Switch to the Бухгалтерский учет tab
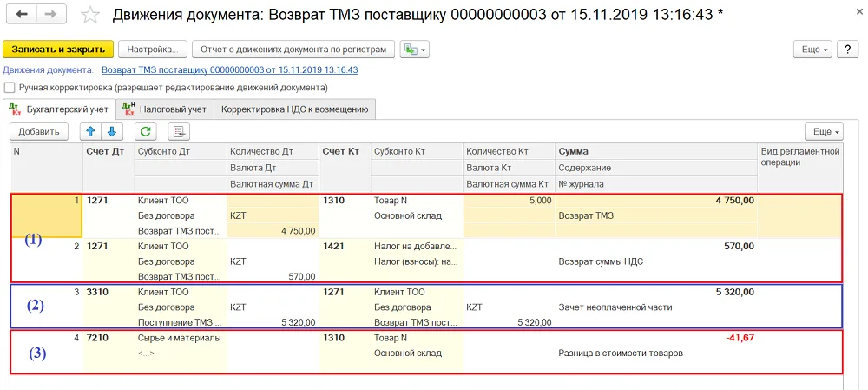 pyautogui.click(x=59, y=109)
